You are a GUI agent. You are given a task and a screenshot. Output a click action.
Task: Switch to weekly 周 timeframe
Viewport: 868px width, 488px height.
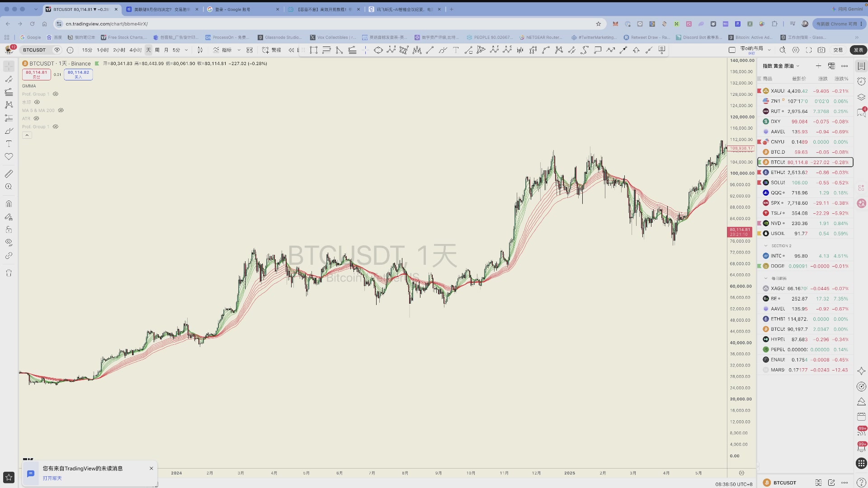pyautogui.click(x=157, y=50)
